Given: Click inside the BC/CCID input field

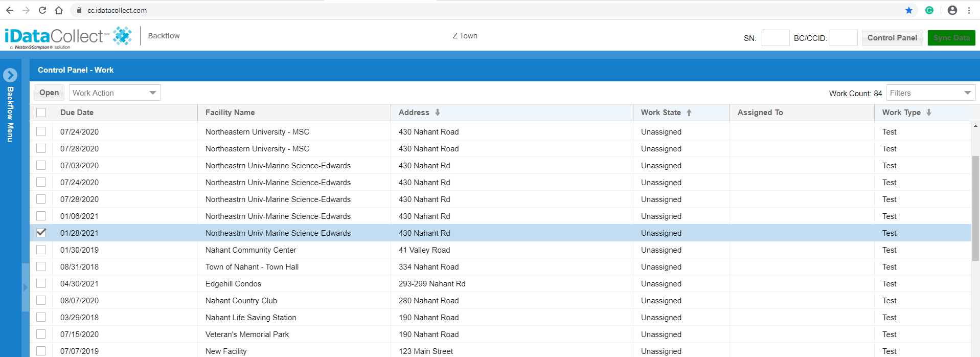Looking at the screenshot, I should point(844,38).
